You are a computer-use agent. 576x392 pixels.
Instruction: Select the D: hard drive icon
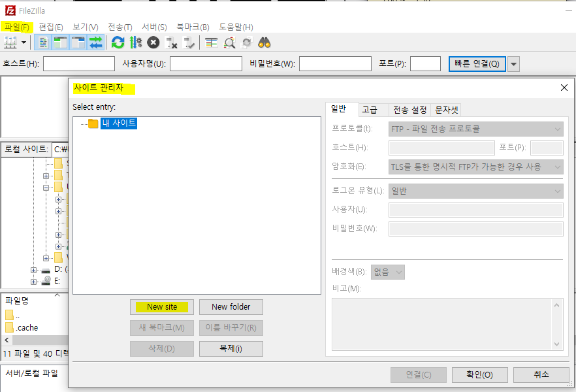coord(46,270)
